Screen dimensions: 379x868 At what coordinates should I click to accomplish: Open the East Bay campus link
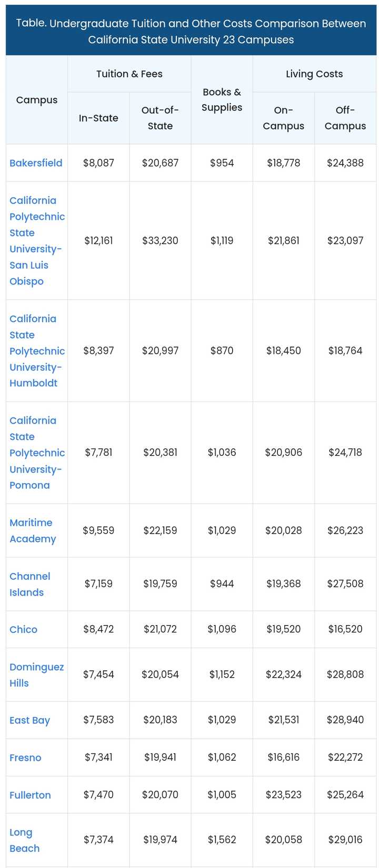[x=30, y=720]
